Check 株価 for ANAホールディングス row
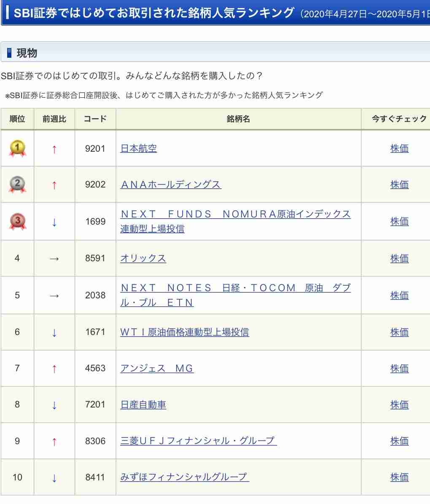The width and height of the screenshot is (430, 504). click(400, 185)
